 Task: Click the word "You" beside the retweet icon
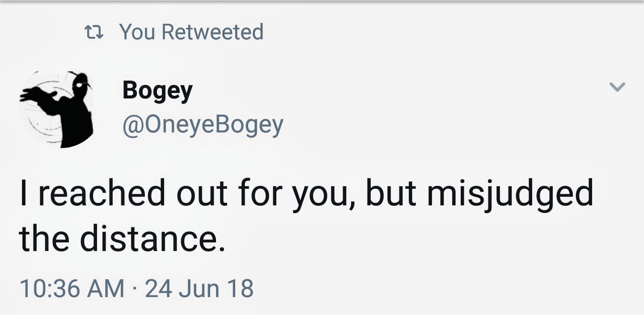137,32
